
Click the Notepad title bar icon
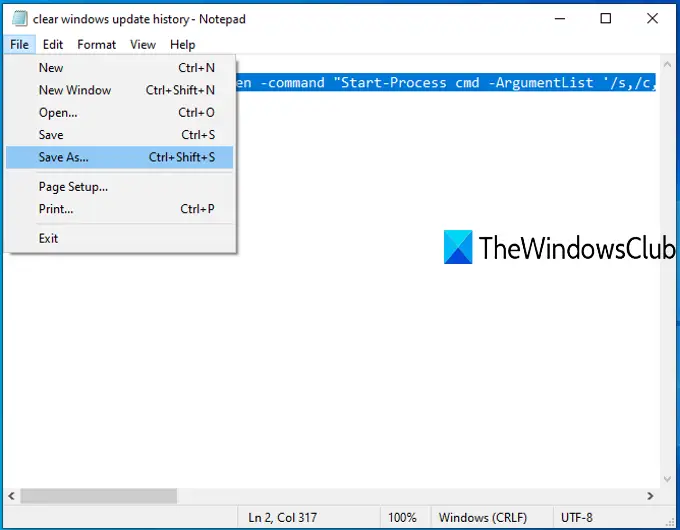click(20, 19)
